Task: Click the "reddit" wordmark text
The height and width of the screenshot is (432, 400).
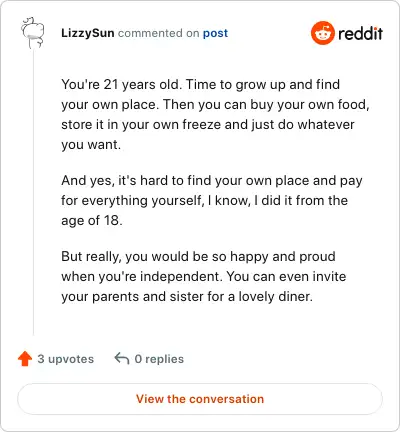Action: coord(360,33)
